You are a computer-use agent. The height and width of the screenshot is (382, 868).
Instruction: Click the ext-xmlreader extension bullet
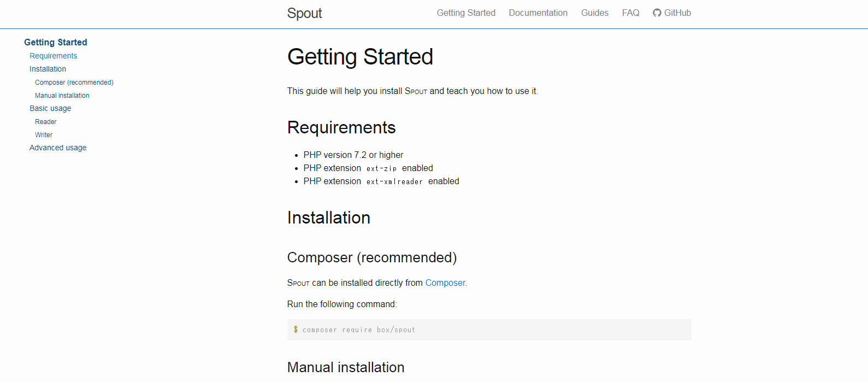[x=381, y=181]
